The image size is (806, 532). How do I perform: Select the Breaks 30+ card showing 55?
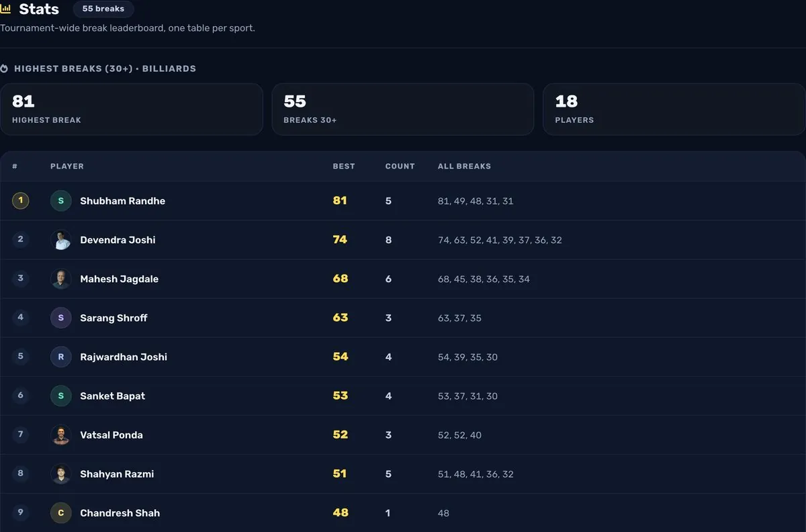pos(403,109)
